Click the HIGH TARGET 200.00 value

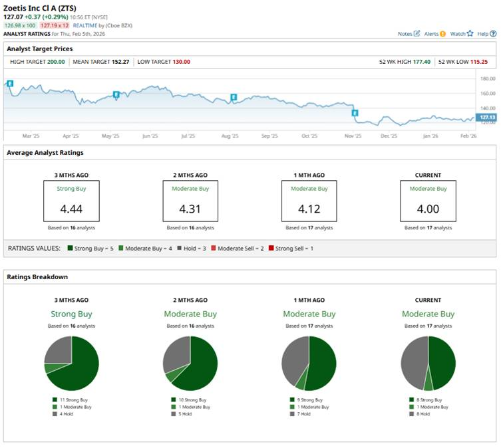pyautogui.click(x=56, y=62)
